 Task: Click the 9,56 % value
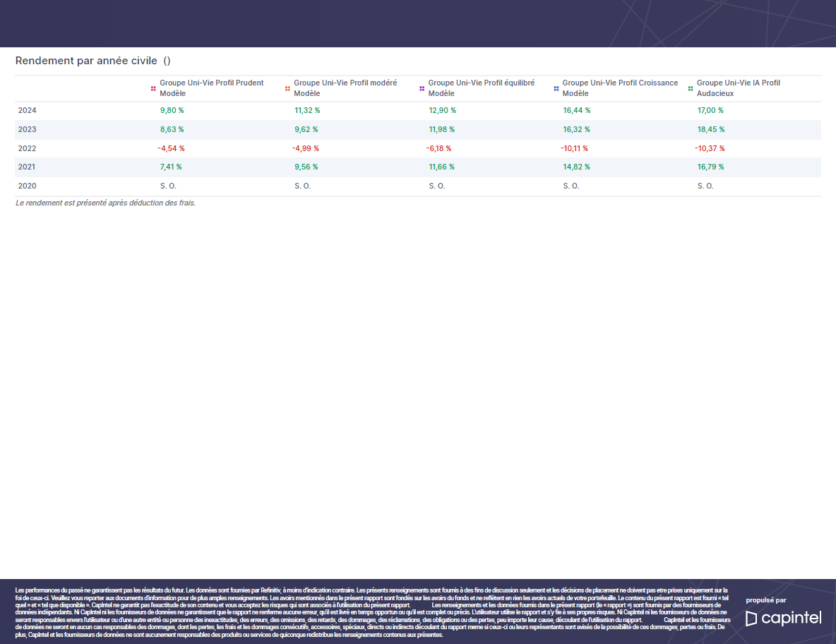pyautogui.click(x=306, y=167)
